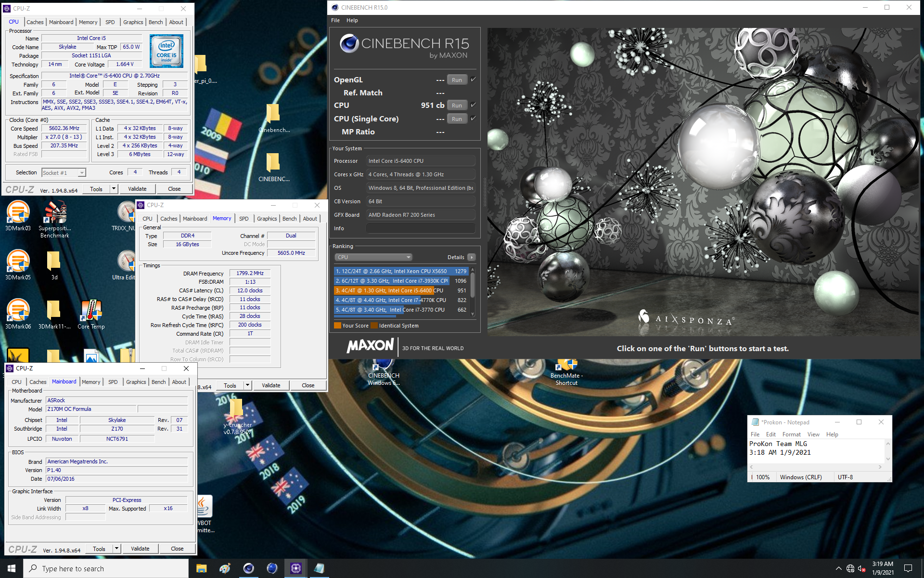Viewport: 924px width, 578px height.
Task: Switch to Caches tab in top CPU-Z
Action: [x=35, y=22]
